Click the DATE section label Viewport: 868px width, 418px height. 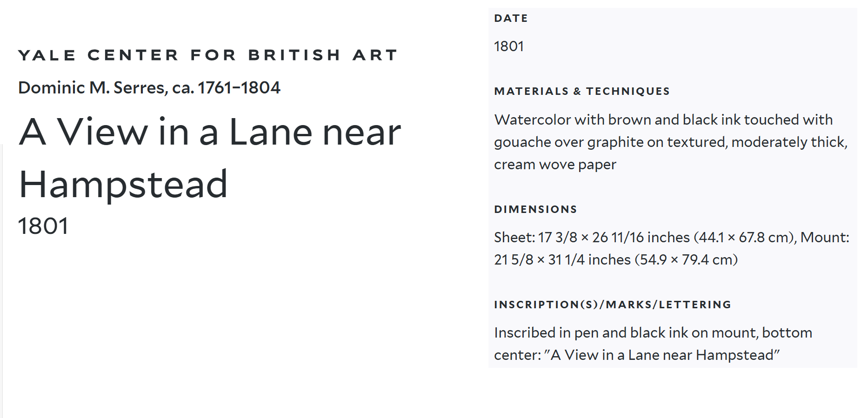511,18
